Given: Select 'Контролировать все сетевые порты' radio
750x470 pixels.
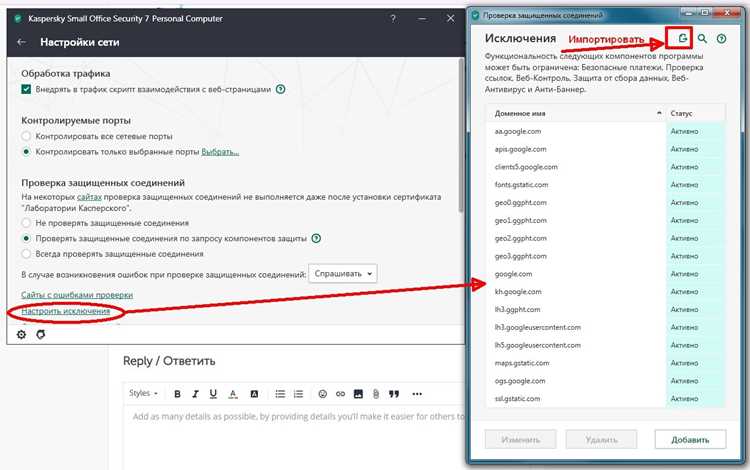Looking at the screenshot, I should tap(26, 136).
